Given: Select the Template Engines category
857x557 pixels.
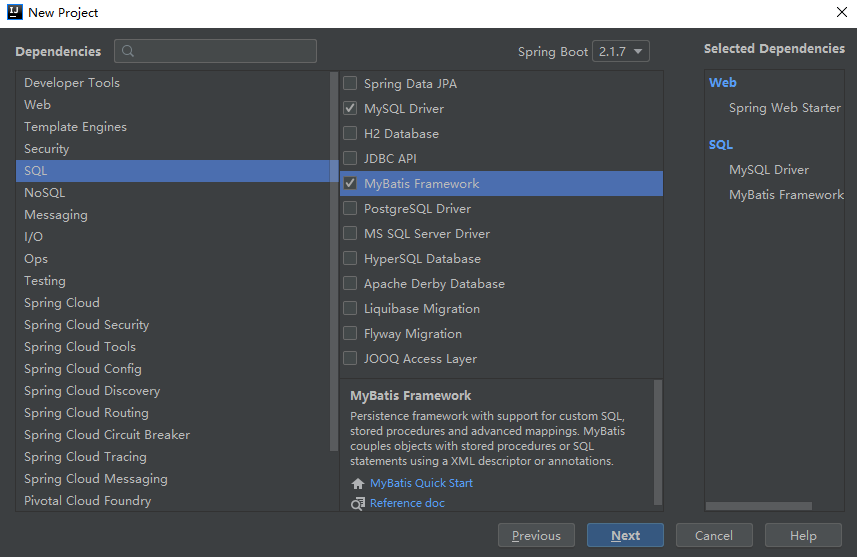Looking at the screenshot, I should (x=173, y=126).
